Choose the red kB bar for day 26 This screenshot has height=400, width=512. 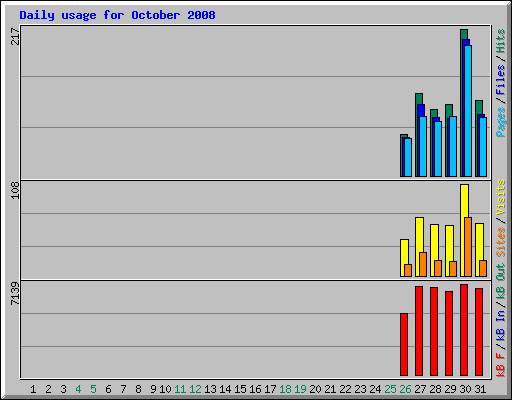404,345
